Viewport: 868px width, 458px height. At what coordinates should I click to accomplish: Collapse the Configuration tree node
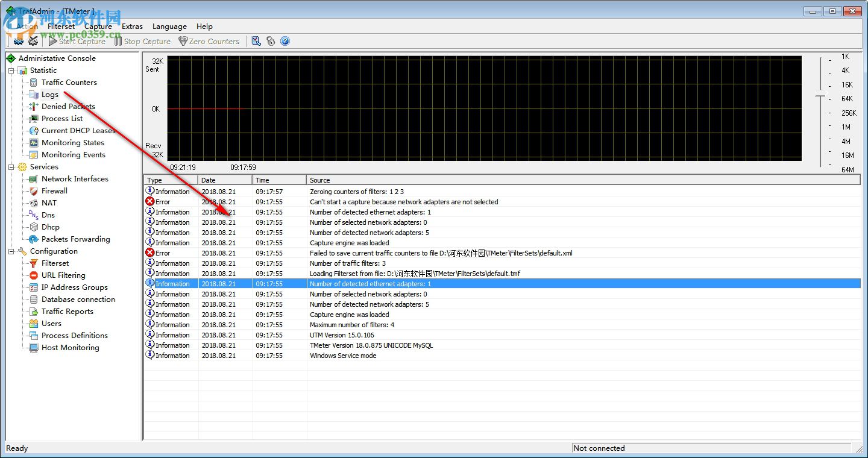click(11, 251)
